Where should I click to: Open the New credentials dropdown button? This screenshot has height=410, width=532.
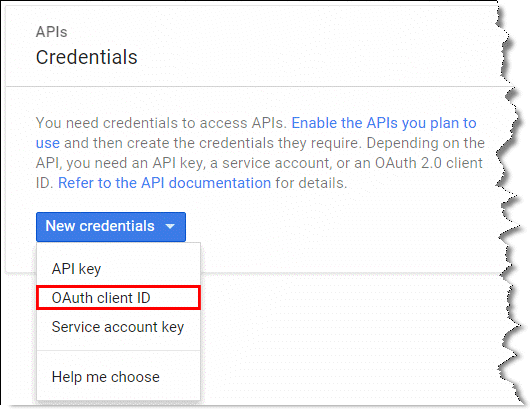tap(111, 227)
